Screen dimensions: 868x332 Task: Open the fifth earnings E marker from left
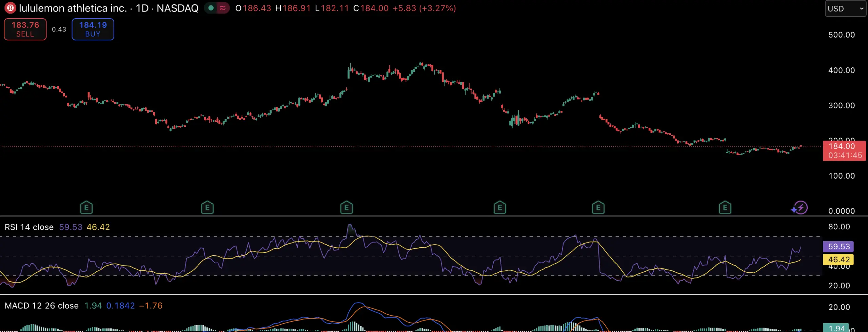(598, 207)
